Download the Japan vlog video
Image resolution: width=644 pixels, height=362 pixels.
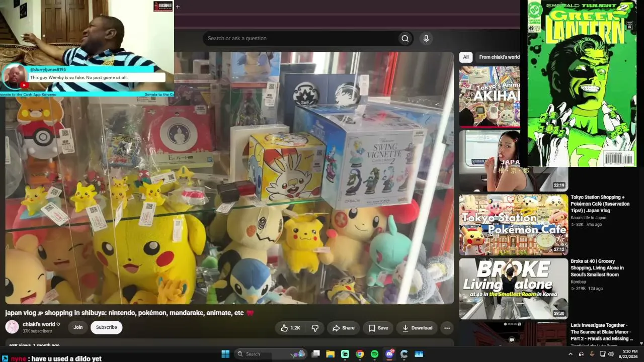[417, 328]
